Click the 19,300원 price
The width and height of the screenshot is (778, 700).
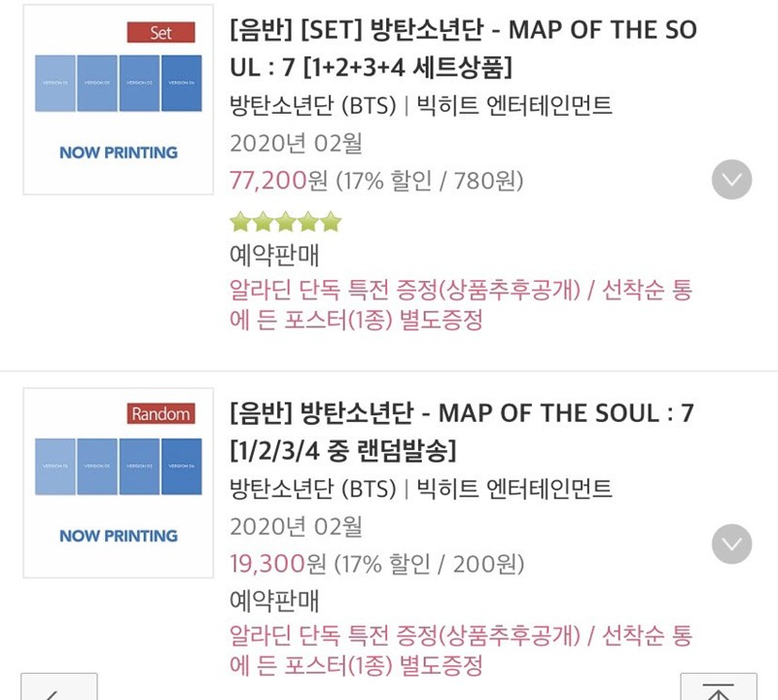pyautogui.click(x=278, y=564)
